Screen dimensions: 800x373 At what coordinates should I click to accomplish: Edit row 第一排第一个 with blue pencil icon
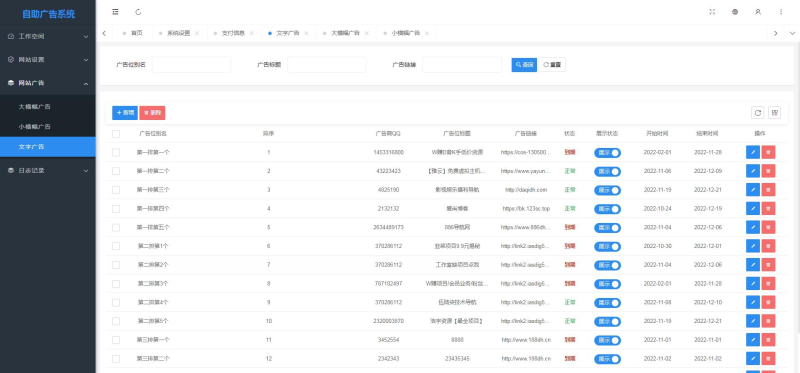[x=753, y=152]
